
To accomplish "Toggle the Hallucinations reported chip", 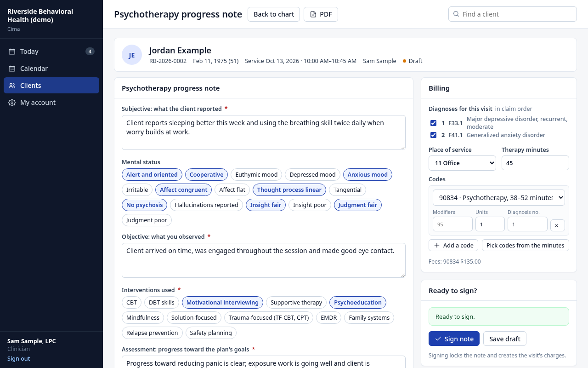I will (206, 205).
